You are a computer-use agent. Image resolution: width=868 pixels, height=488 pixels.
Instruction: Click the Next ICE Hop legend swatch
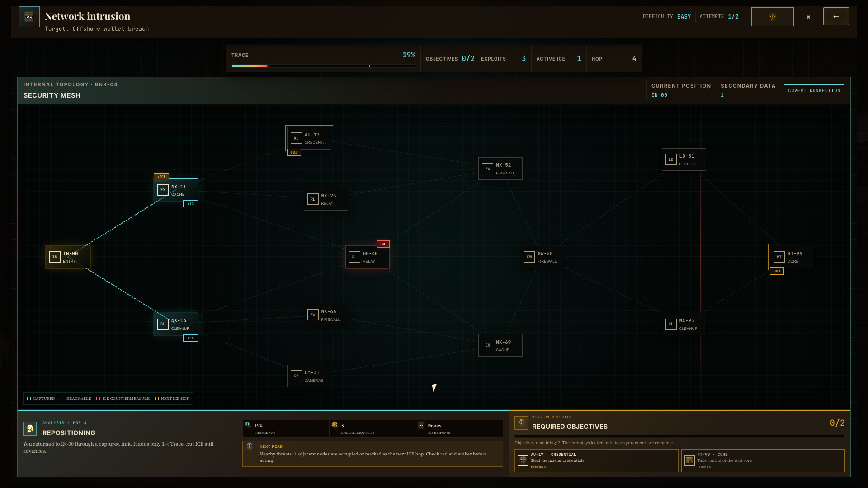tap(157, 399)
